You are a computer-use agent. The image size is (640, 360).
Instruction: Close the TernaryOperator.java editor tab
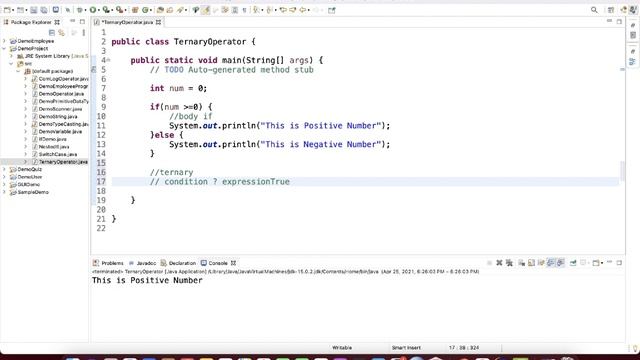coord(158,22)
